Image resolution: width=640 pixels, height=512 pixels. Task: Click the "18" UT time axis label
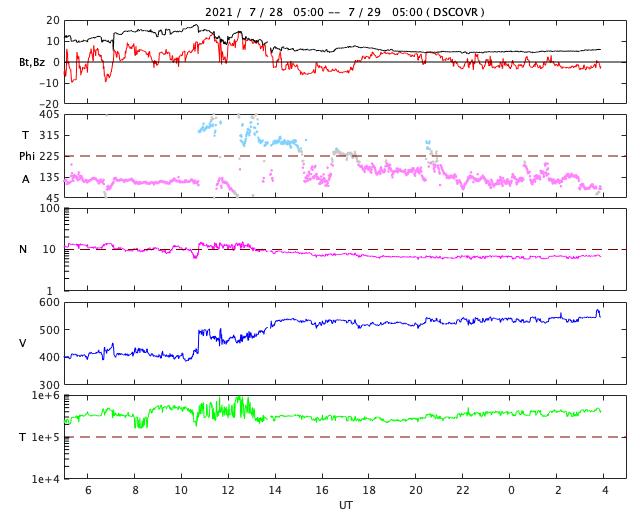(369, 490)
